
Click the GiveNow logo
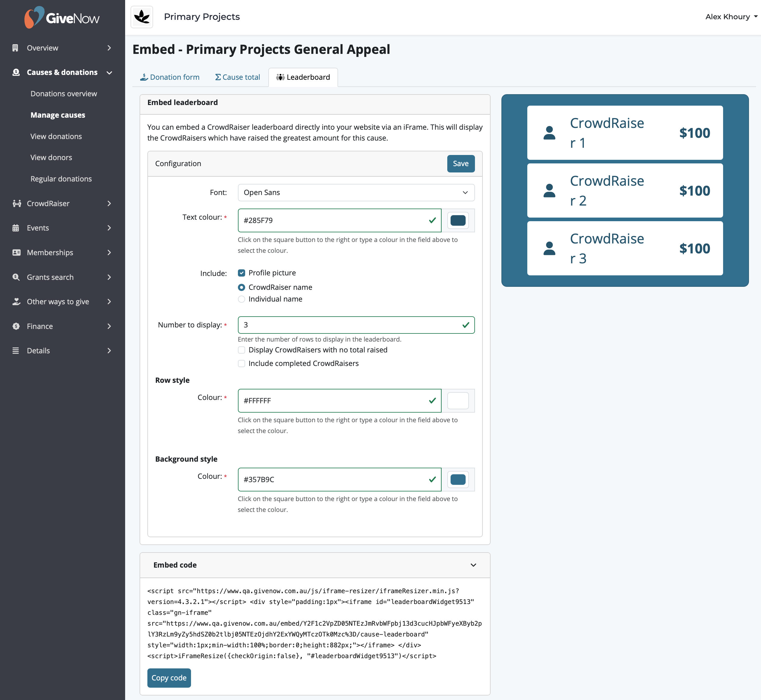[62, 17]
